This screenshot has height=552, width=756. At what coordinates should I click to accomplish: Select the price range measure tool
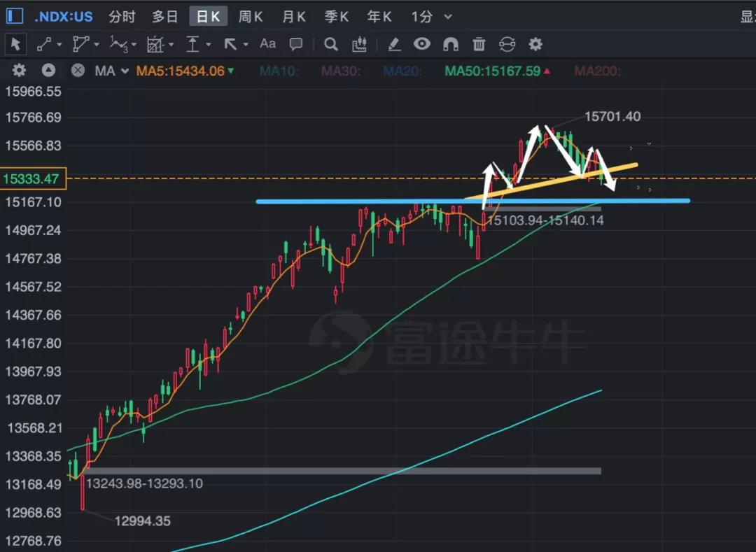[x=192, y=44]
